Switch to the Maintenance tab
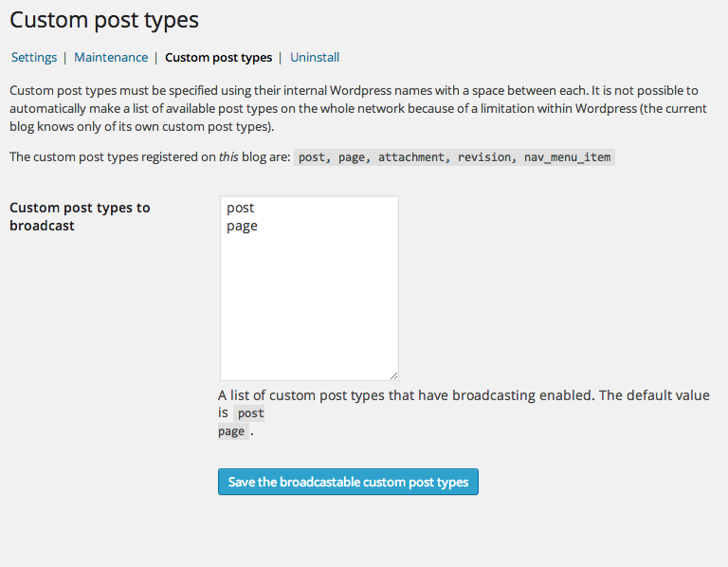This screenshot has height=567, width=728. pos(111,57)
